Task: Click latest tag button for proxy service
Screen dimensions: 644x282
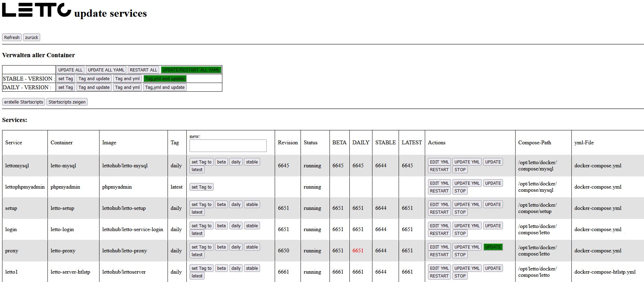Action: pos(197,255)
